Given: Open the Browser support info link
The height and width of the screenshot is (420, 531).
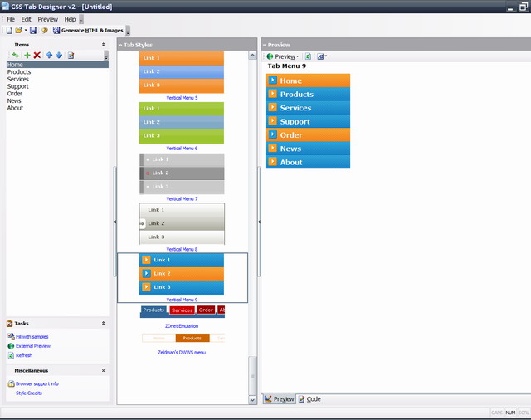Looking at the screenshot, I should [x=37, y=383].
